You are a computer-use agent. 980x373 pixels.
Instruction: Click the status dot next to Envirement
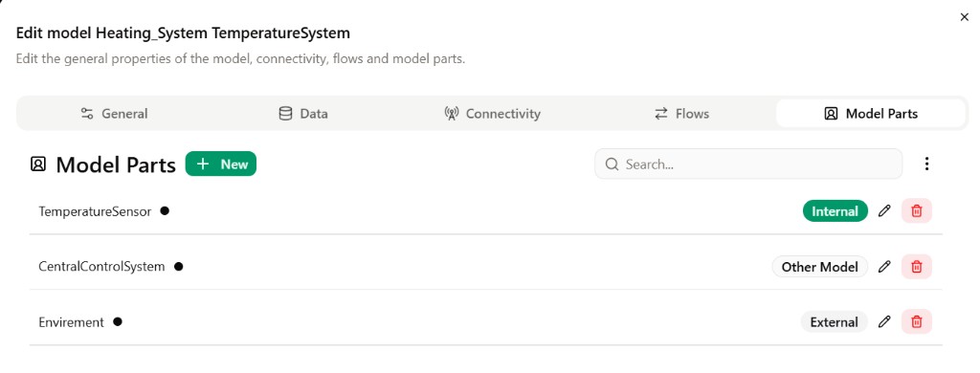(118, 321)
